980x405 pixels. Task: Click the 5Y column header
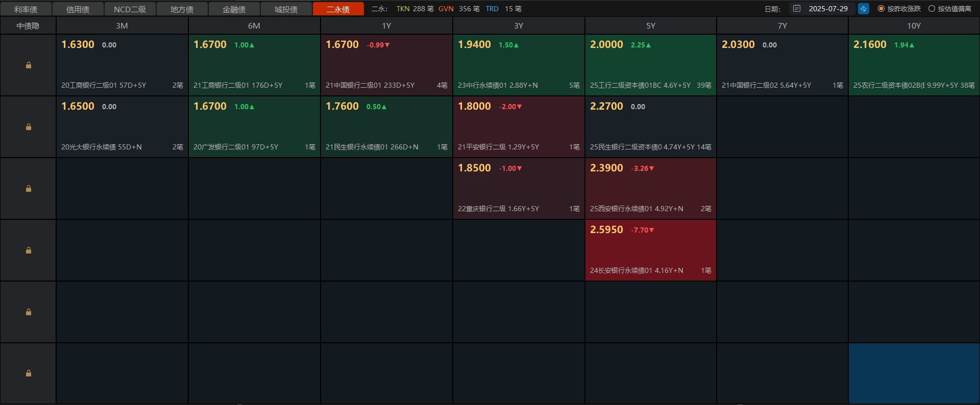[651, 26]
